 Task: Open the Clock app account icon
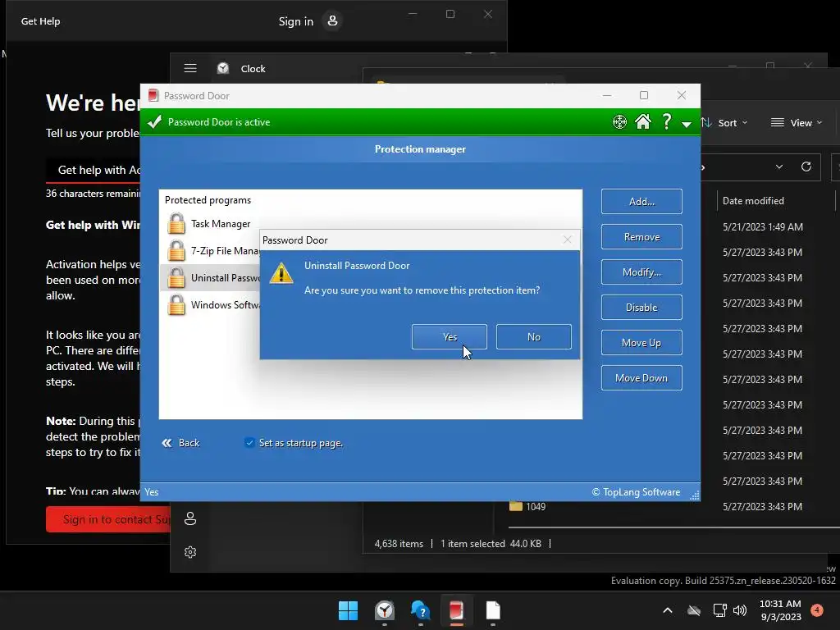(190, 518)
